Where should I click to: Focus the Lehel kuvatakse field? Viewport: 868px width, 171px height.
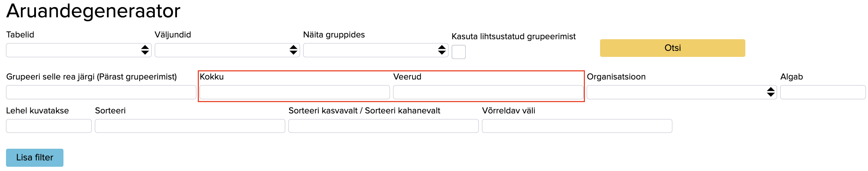click(x=49, y=126)
